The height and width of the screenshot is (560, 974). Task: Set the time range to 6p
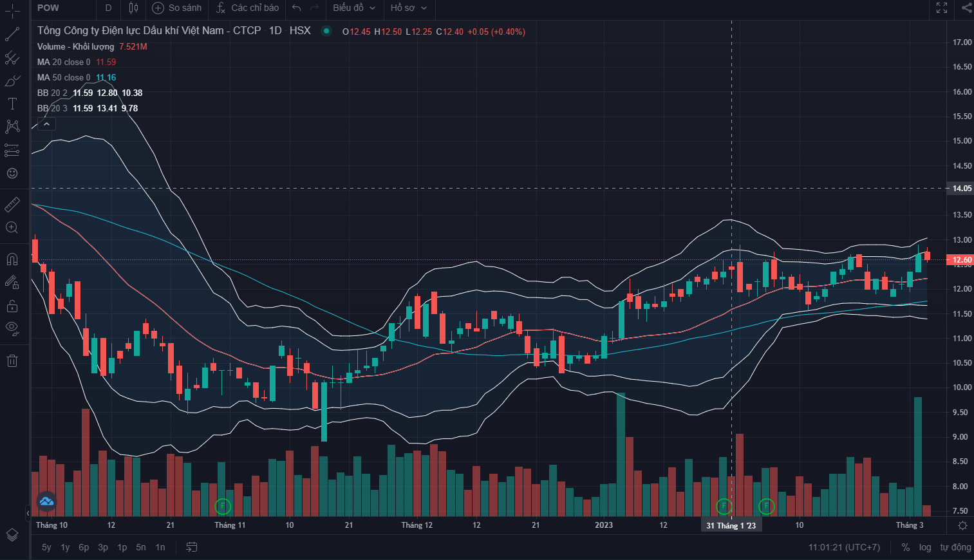pos(84,547)
